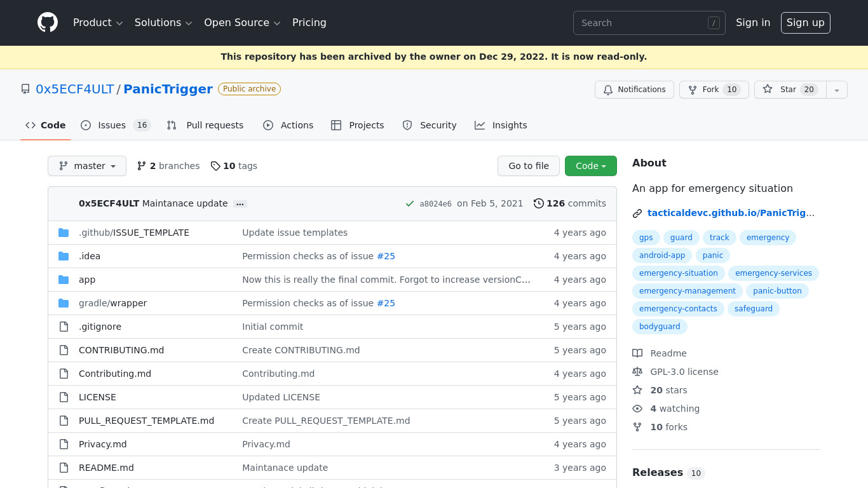Image resolution: width=868 pixels, height=488 pixels.
Task: Click the link chain icon in About
Action: pyautogui.click(x=637, y=213)
